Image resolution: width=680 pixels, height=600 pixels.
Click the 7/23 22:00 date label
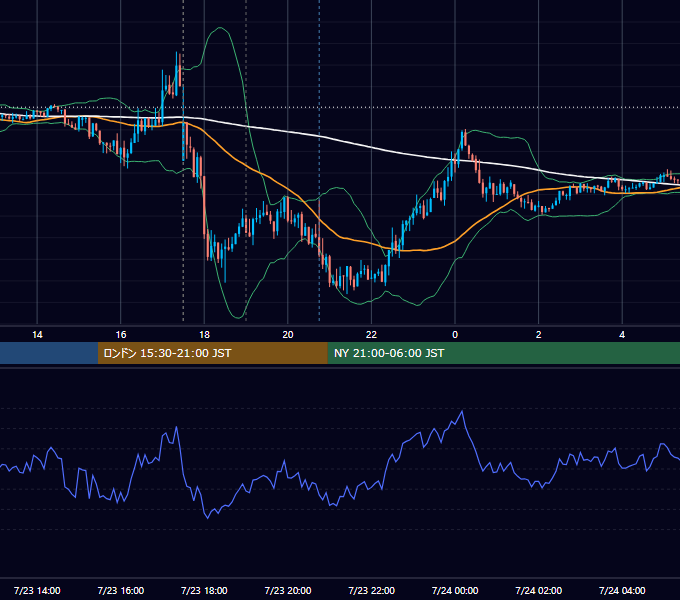372,590
